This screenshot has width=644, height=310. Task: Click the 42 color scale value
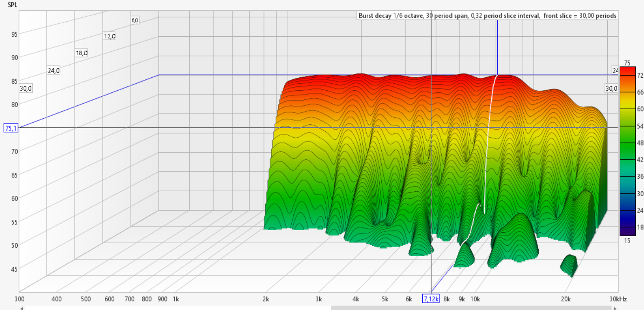[x=640, y=160]
